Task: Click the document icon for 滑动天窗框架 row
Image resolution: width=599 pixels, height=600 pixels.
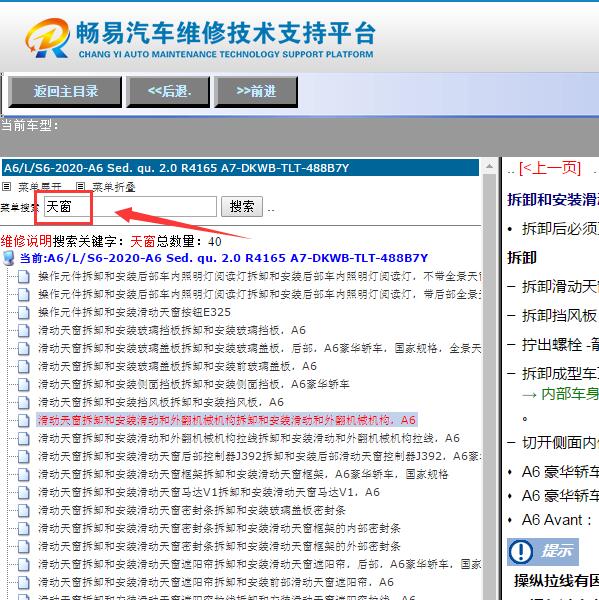Action: [23, 474]
